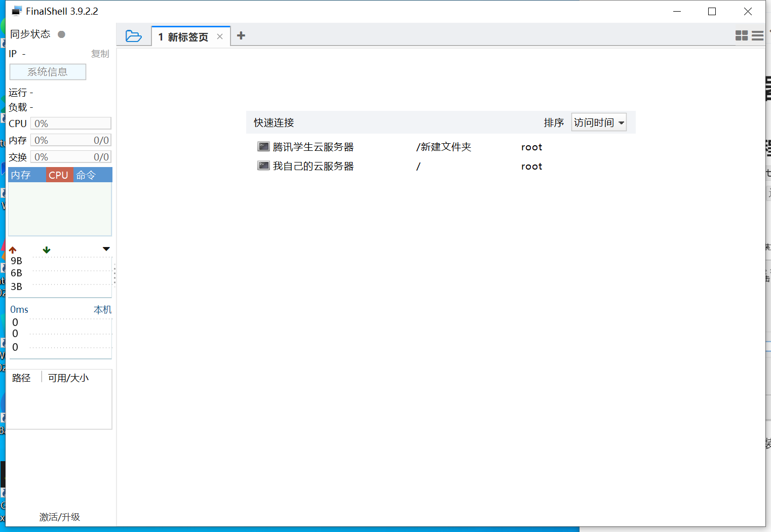This screenshot has height=532, width=771.
Task: Click the CPU usage progress bar
Action: (x=70, y=123)
